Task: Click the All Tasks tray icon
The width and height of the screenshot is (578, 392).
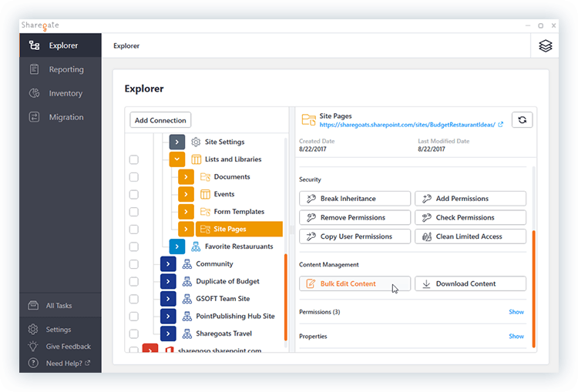Action: [33, 306]
